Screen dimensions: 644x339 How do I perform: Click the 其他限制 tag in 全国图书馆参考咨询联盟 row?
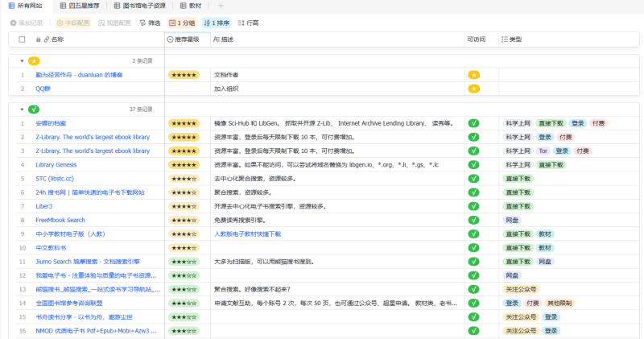559,304
